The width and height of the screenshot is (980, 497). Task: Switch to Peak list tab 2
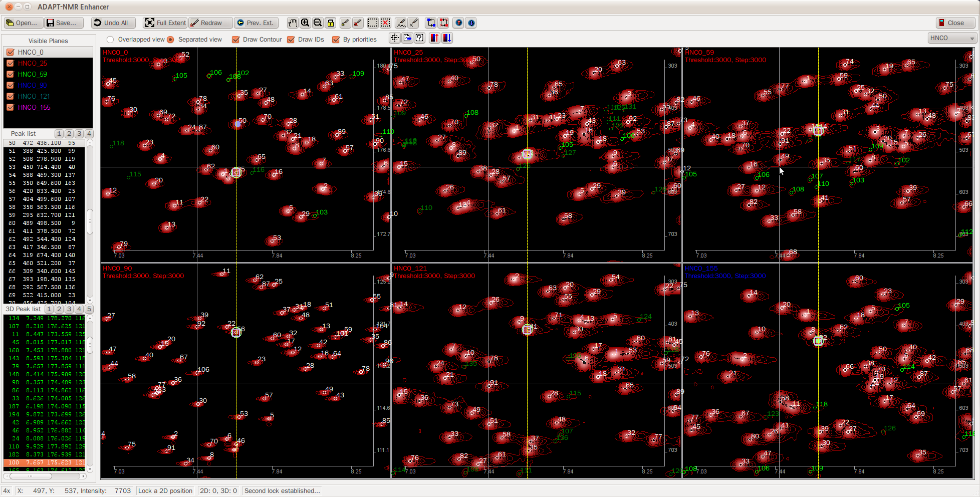[x=69, y=134]
